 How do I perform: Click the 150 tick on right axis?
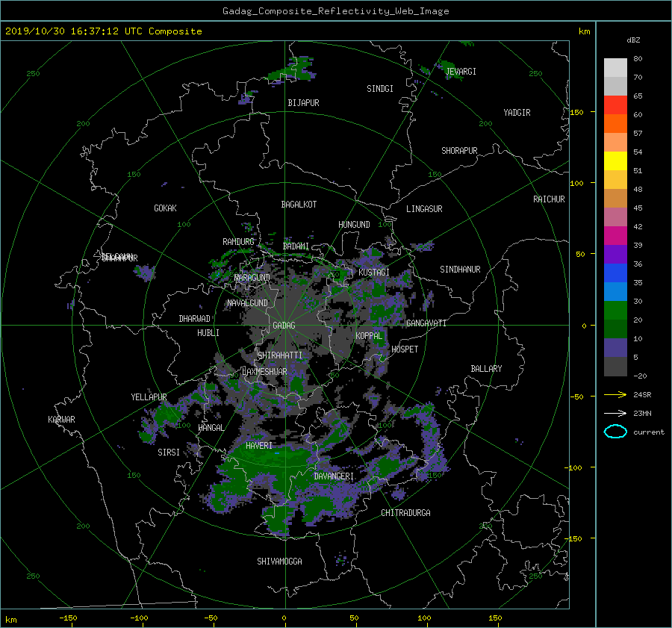point(577,112)
